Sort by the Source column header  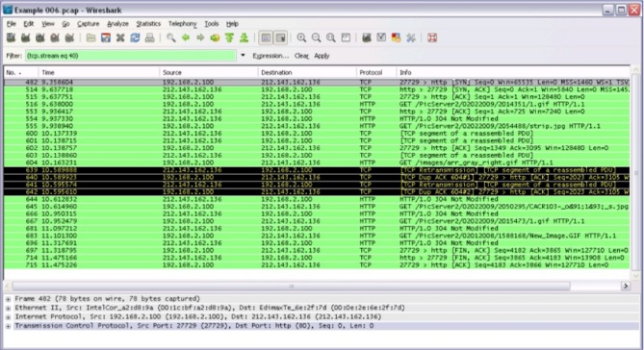tap(209, 72)
